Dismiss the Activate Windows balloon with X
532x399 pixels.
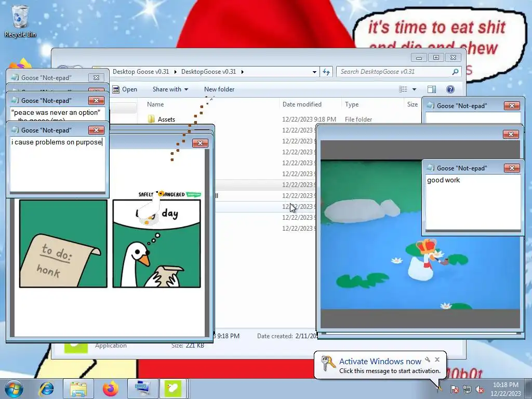tap(437, 360)
